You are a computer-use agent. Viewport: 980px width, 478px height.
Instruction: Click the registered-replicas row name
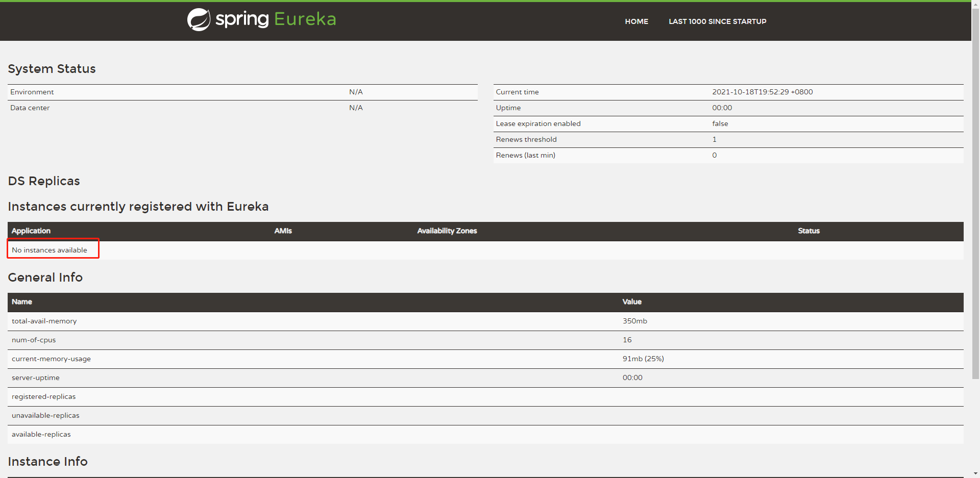(44, 397)
